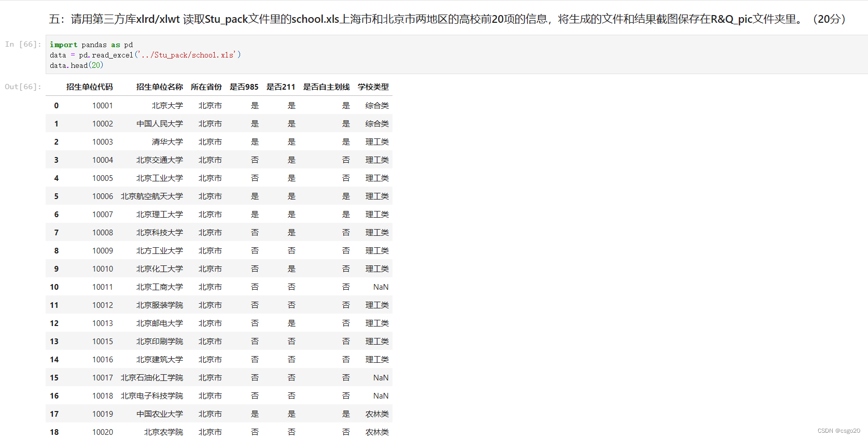Click the 所在省份 column header
Image resolution: width=868 pixels, height=439 pixels.
pos(206,87)
